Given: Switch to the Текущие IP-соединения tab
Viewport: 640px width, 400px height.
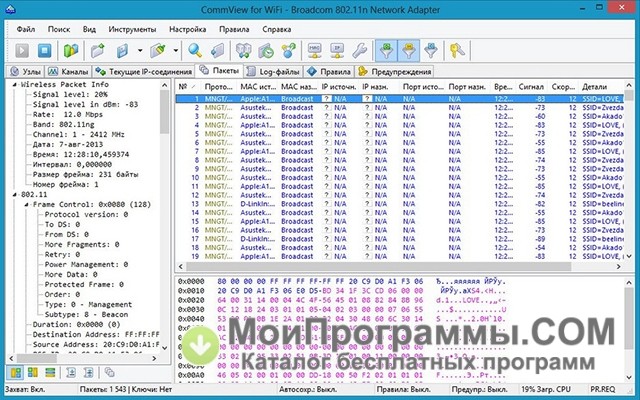Looking at the screenshot, I should click(143, 71).
